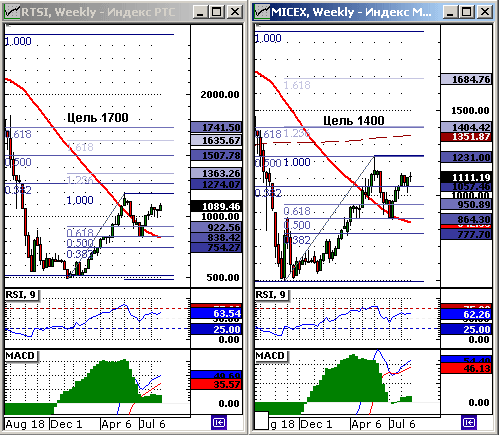Screen dimensions: 499x435
Task: Close the MICEX Weekly window
Action: [485, 12]
